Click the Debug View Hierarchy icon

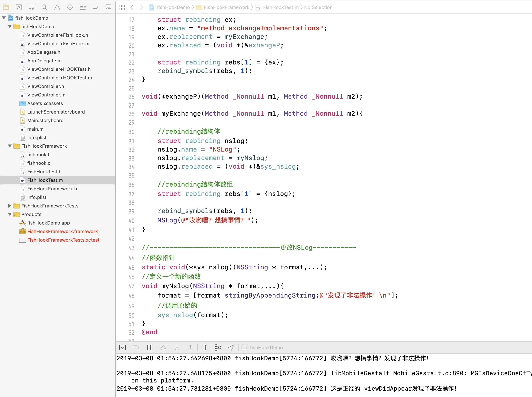pyautogui.click(x=204, y=347)
